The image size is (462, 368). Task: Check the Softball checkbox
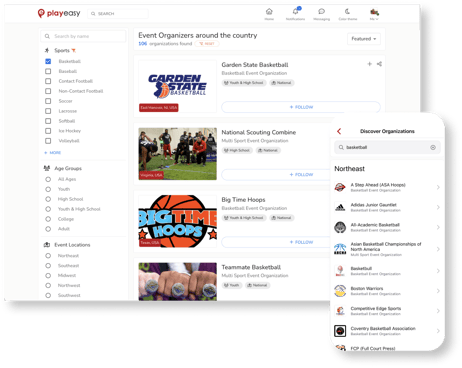pyautogui.click(x=48, y=121)
